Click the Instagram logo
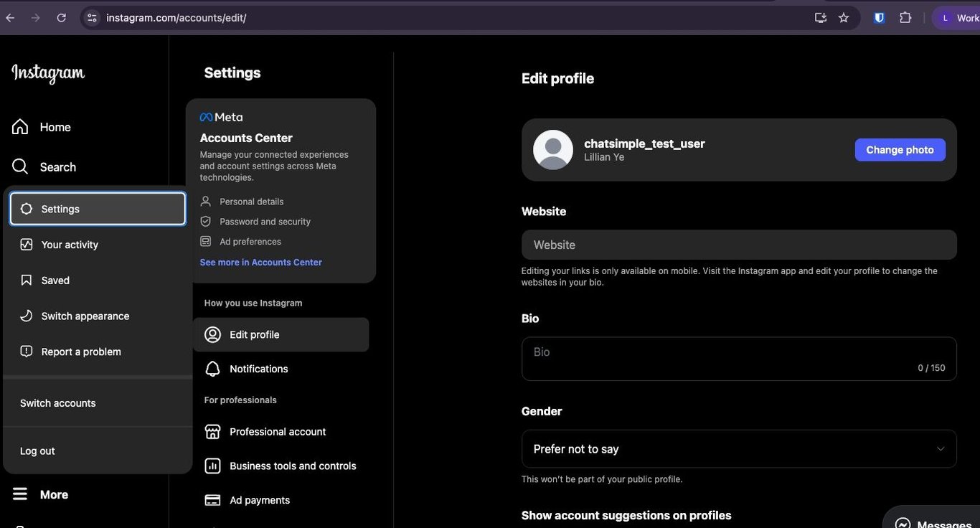The width and height of the screenshot is (980, 528). coord(48,72)
